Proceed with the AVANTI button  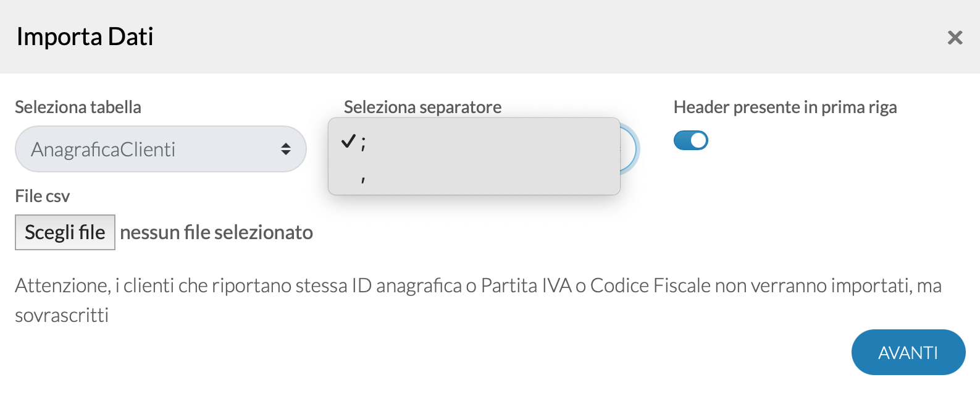908,352
